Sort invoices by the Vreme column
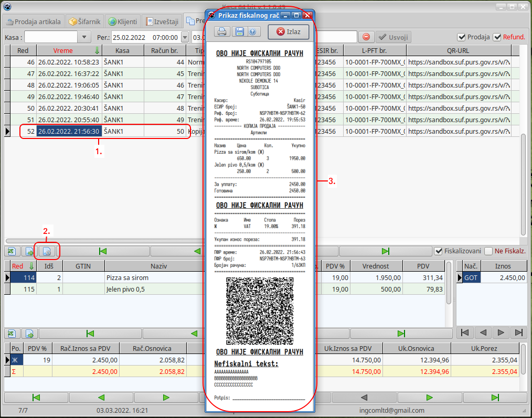 coord(63,51)
